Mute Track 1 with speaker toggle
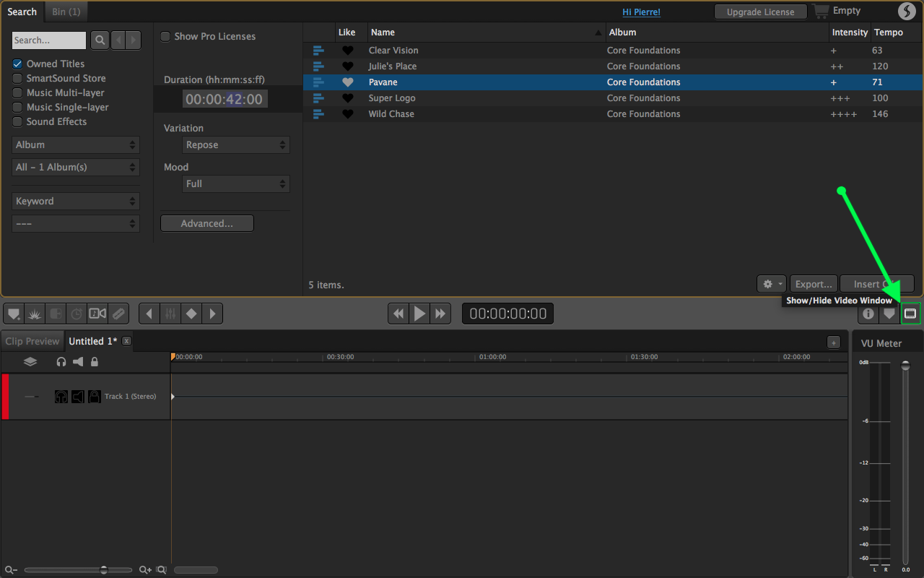 coord(78,397)
